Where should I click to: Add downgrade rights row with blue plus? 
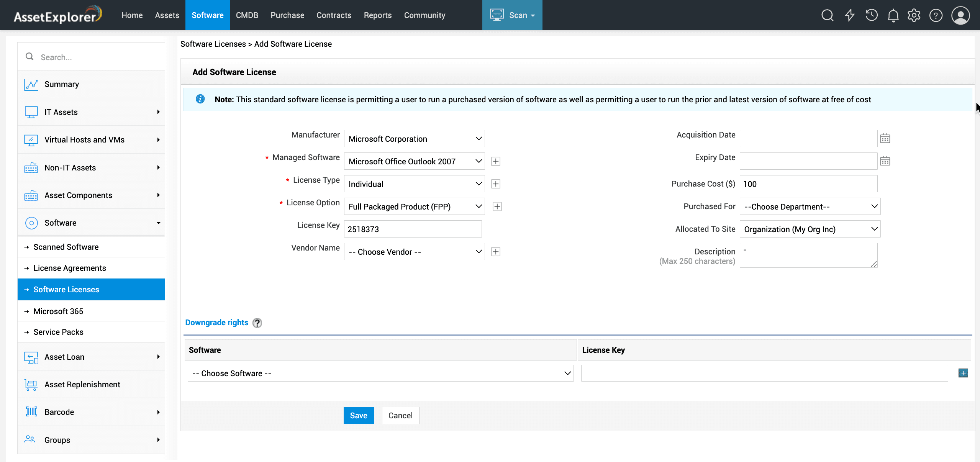[963, 373]
